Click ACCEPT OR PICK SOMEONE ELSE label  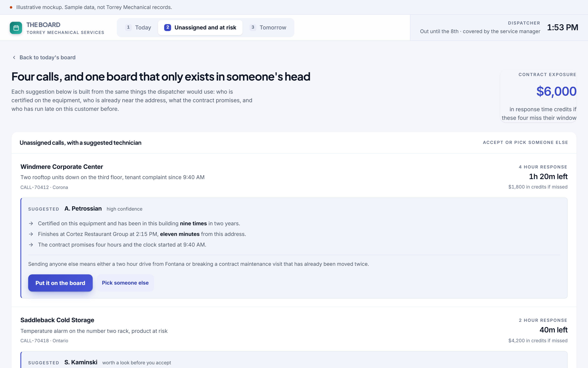pos(525,142)
